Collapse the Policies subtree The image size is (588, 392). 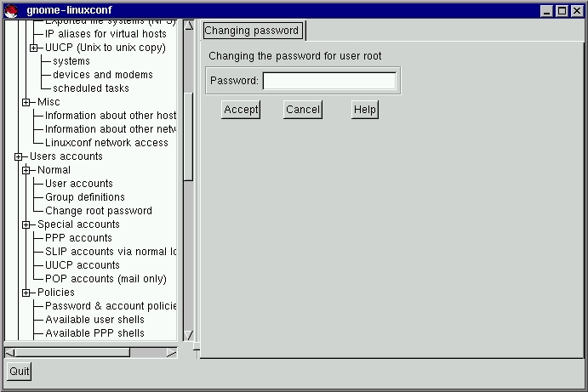coord(26,293)
